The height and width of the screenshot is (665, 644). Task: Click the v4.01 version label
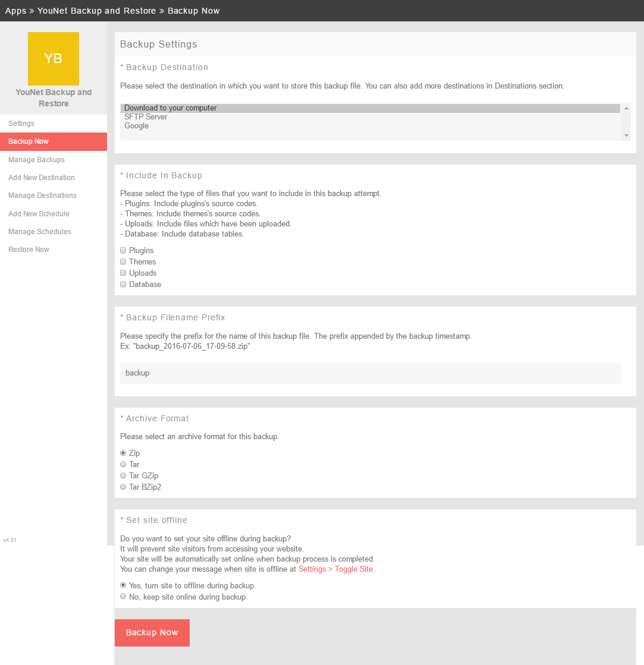[x=10, y=540]
